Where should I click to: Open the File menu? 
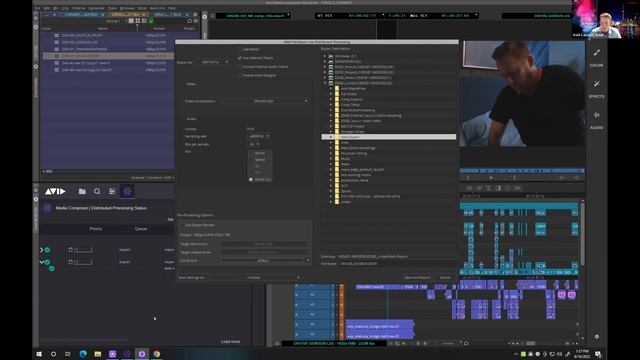tap(38, 8)
